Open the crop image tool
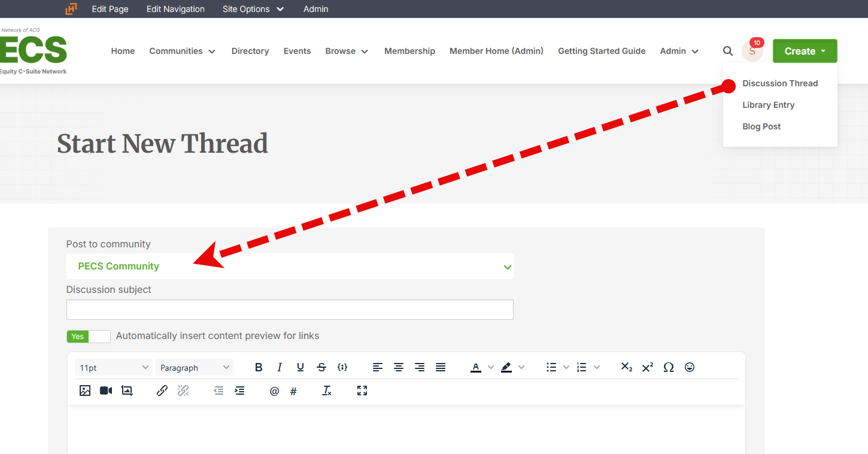 (x=127, y=391)
